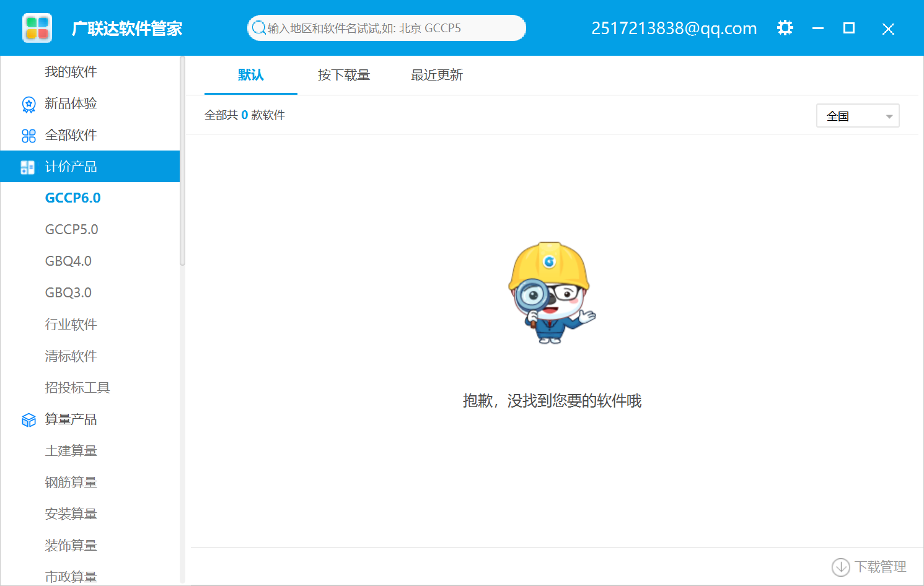
Task: Minimize the window
Action: (x=818, y=28)
